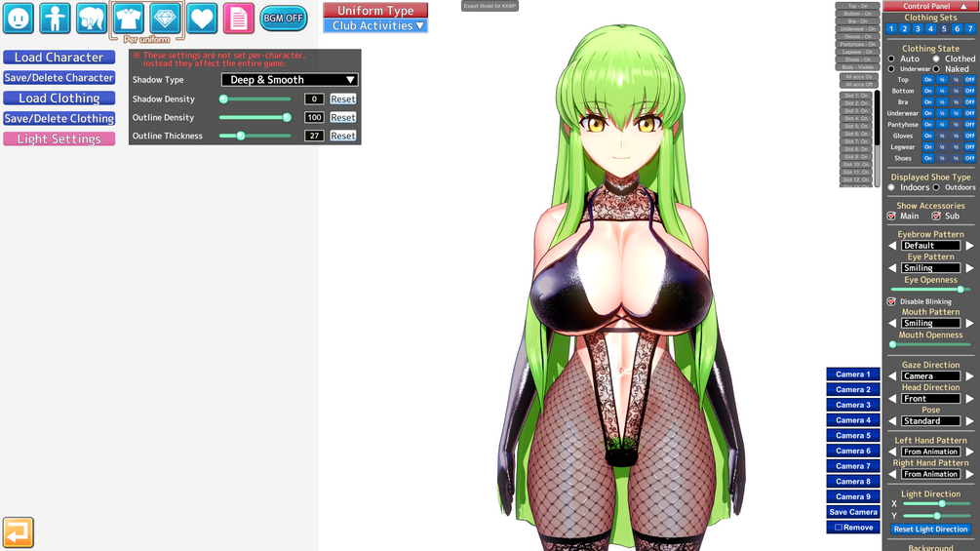Next Head Direction arrow
This screenshot has height=551, width=980.
pos(969,399)
